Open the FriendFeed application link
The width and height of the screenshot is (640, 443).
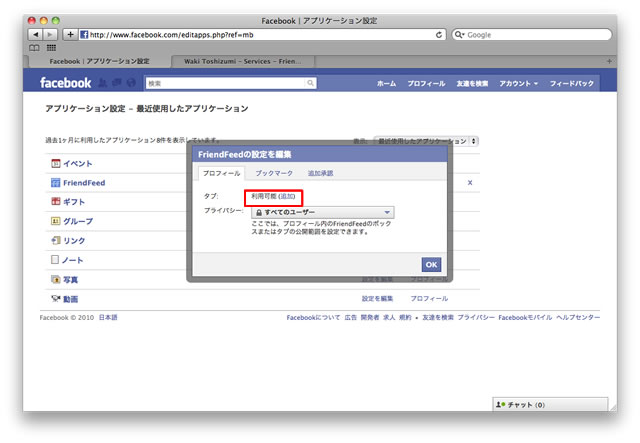(84, 183)
